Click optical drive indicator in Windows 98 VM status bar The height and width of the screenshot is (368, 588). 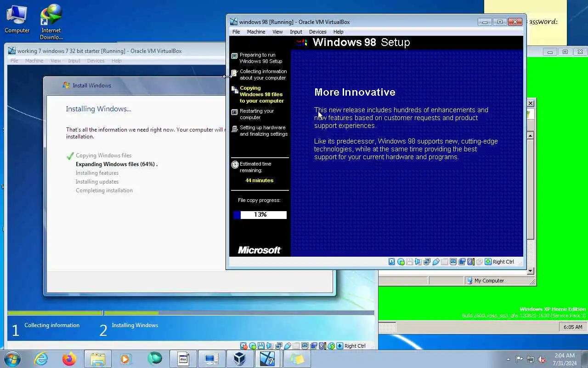click(401, 262)
